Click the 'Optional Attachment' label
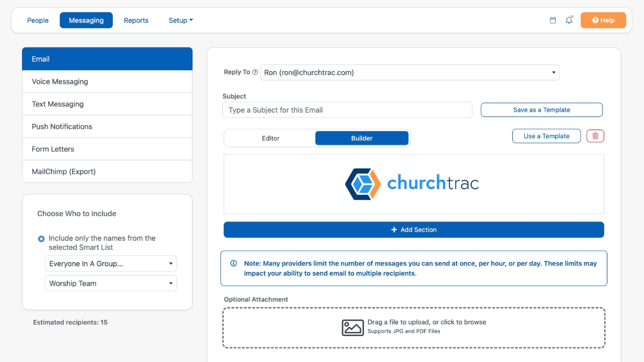Screen dimensions: 644x362 click(x=256, y=299)
